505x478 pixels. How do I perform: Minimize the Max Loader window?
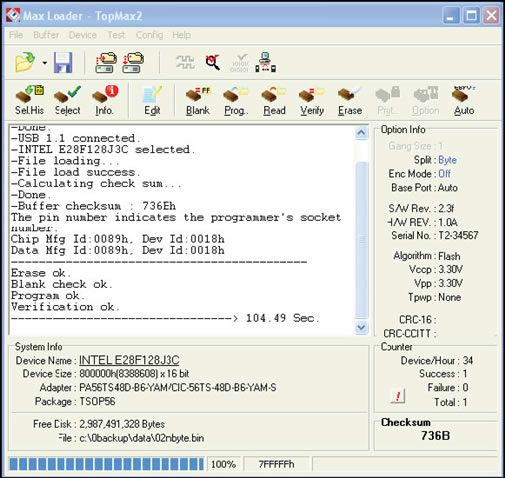(451, 15)
